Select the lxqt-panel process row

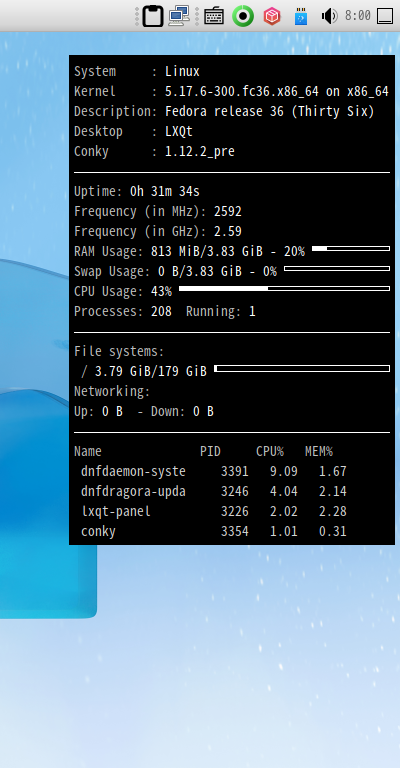[214, 511]
